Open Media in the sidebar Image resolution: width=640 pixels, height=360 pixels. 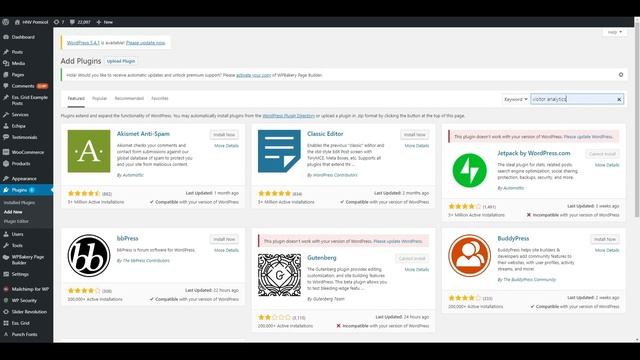(18, 63)
